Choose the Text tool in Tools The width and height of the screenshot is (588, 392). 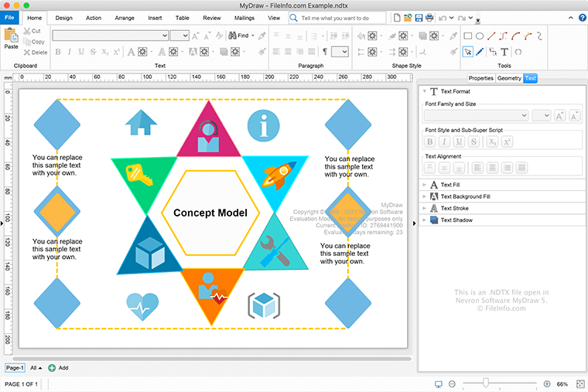(x=504, y=52)
